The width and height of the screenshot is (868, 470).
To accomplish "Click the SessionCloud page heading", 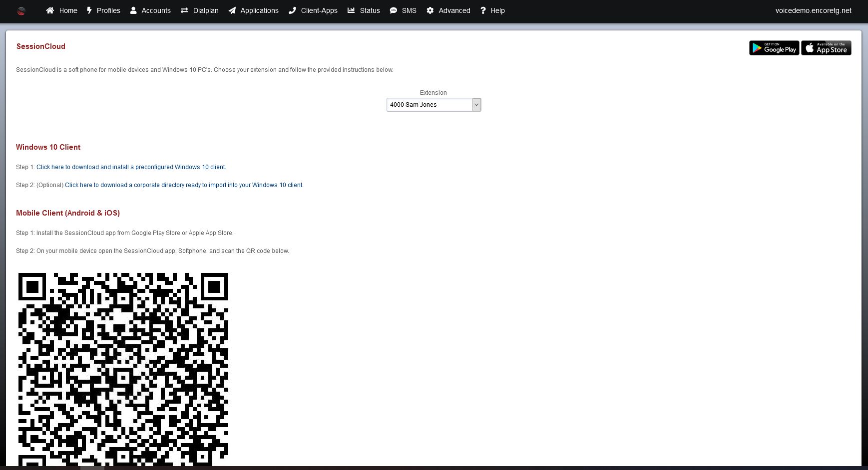I will pyautogui.click(x=41, y=46).
